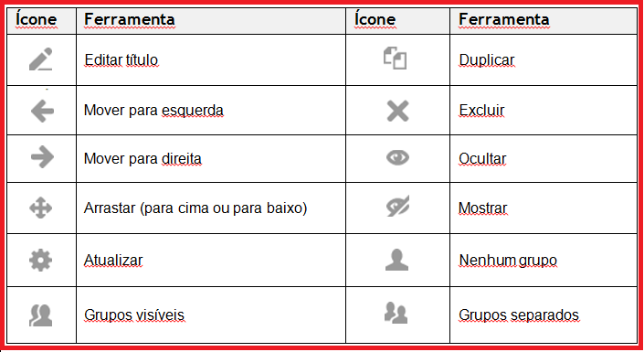This screenshot has width=644, height=352.
Task: Click the second Ferramenta column header
Action: point(504,19)
